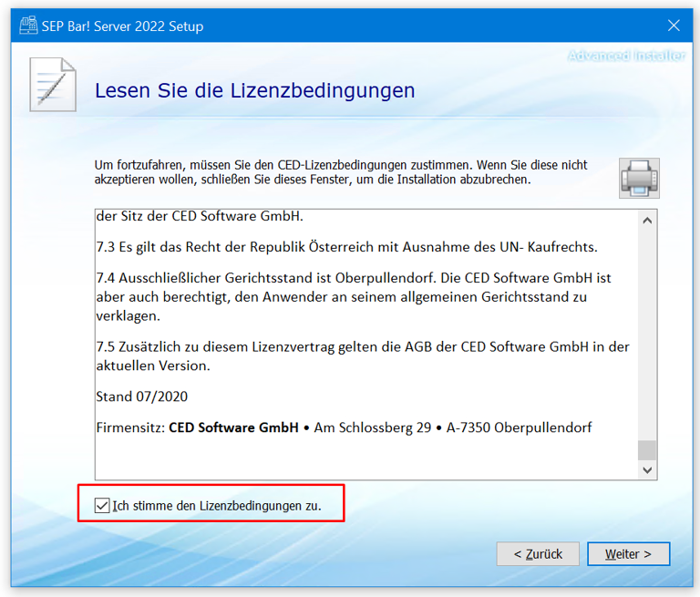Click the 'Stand 07/2020' line
This screenshot has height=597, width=700.
[x=142, y=396]
